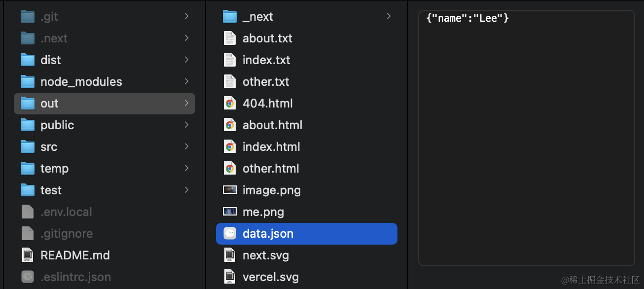Expand the dist folder chevron
The image size is (644, 289).
click(186, 60)
